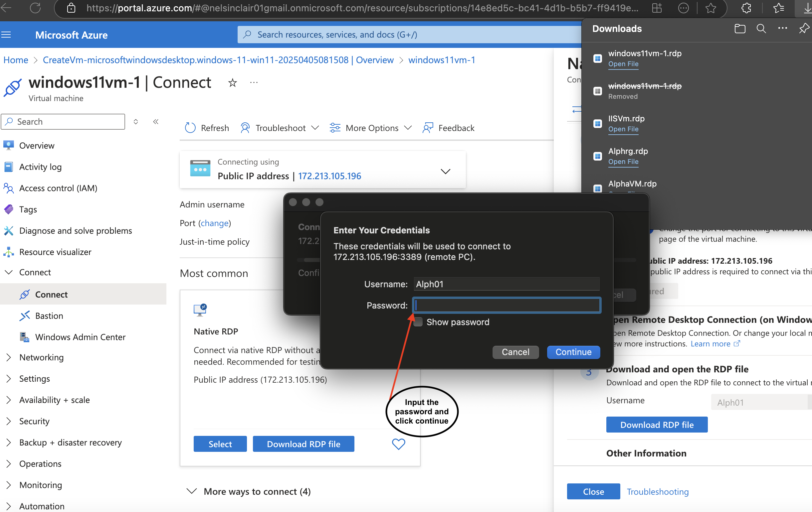Click the Native RDP monitor icon
The image size is (812, 512).
click(200, 310)
